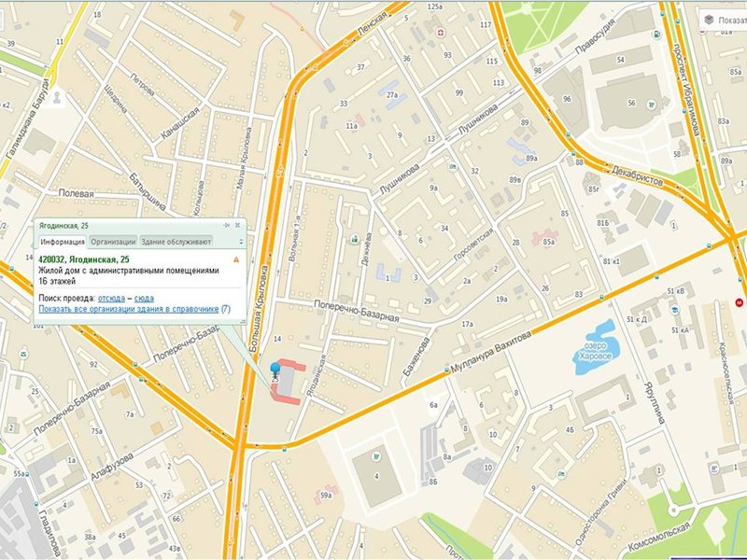Pin the Ягодинская, 25 popup window

tap(225, 226)
